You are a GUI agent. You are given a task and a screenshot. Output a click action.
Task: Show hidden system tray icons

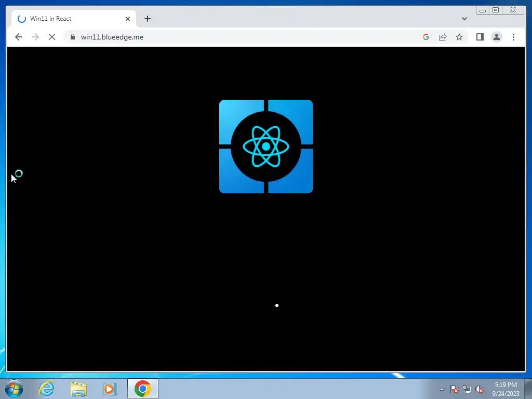[442, 389]
